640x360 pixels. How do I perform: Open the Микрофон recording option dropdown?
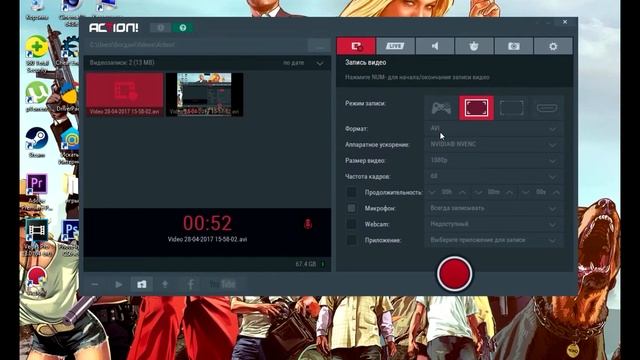coord(494,208)
